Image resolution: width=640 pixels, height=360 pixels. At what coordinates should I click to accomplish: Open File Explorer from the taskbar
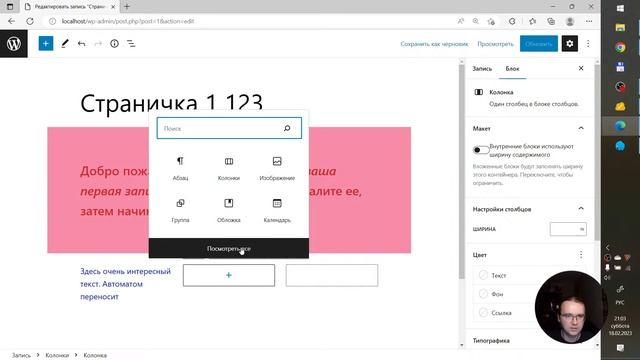(x=620, y=27)
